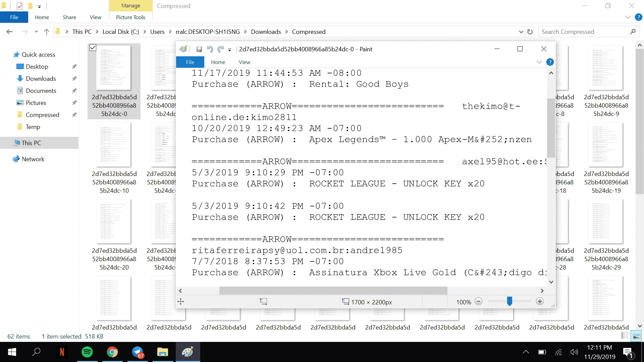The height and width of the screenshot is (362, 644).
Task: Open Network in the navigation pane
Action: click(33, 159)
